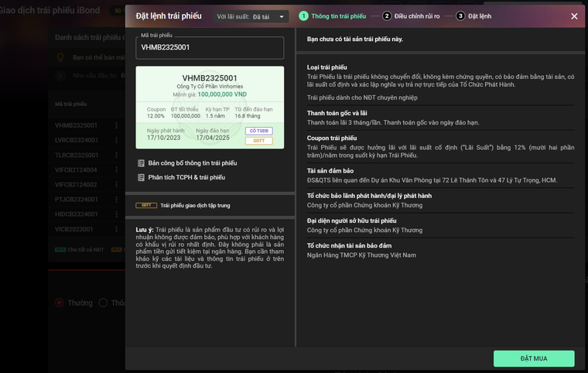Click the 'Phân tích TCPH & trái phiếu' document icon

[140, 177]
